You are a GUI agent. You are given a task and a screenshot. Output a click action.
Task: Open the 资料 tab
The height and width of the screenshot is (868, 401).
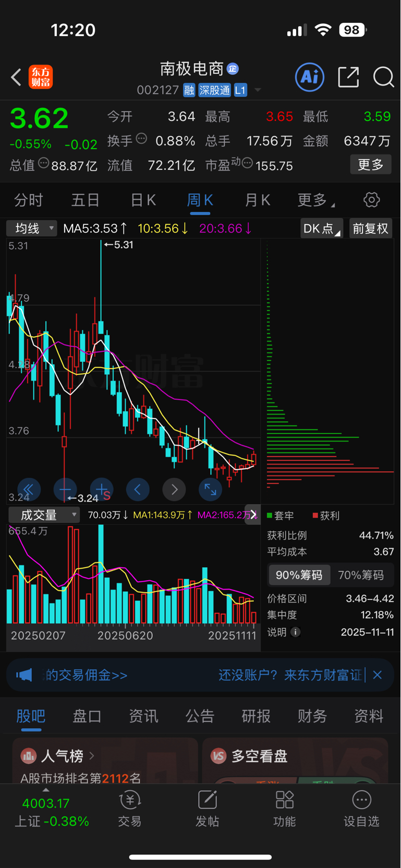(x=369, y=716)
